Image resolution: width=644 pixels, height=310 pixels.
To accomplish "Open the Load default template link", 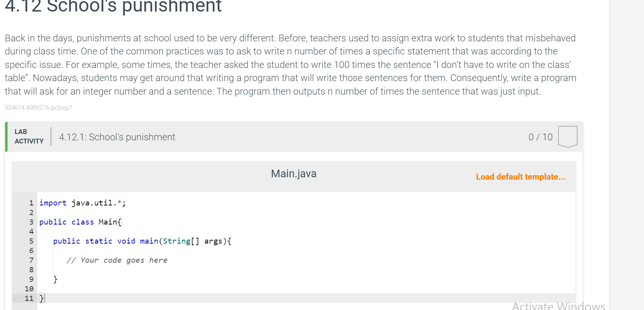I will coord(520,177).
